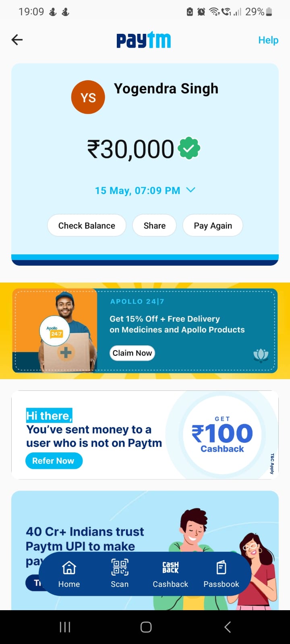This screenshot has height=644, width=290.
Task: Tap the Refer Now button
Action: (x=54, y=461)
